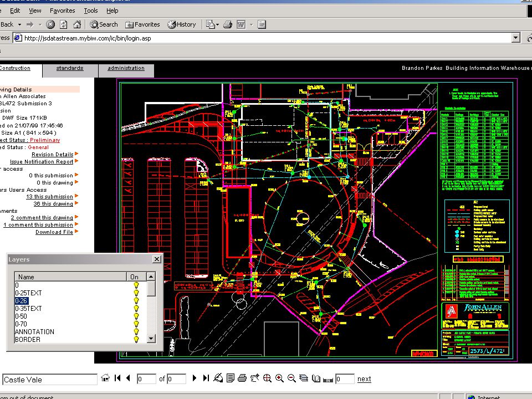Select the ANNOTATION layer name in the list

tap(34, 332)
